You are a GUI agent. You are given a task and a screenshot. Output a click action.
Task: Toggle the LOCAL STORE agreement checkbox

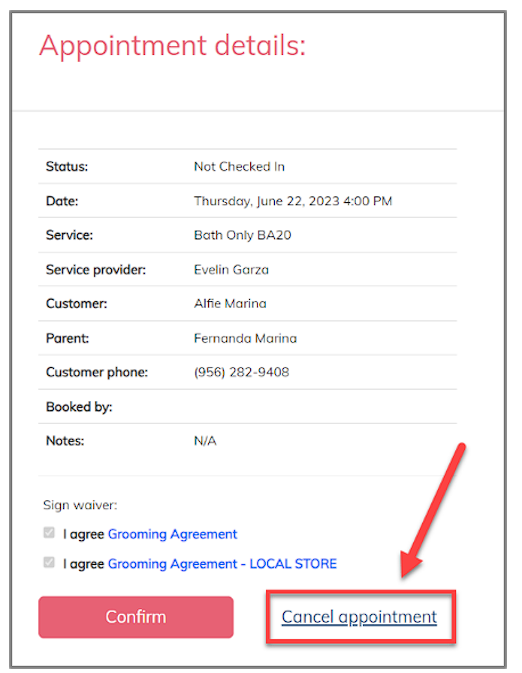(49, 562)
